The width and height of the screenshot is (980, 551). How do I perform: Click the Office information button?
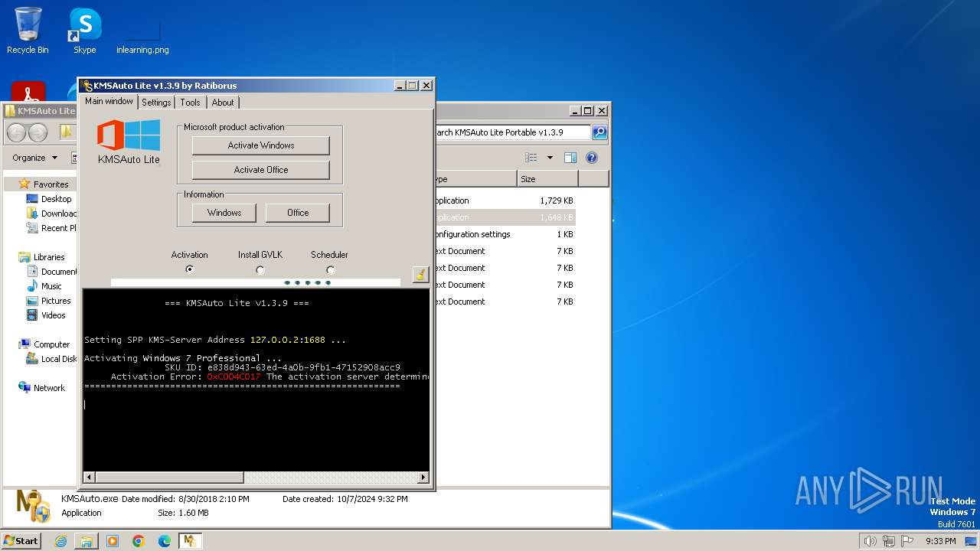[x=298, y=213]
